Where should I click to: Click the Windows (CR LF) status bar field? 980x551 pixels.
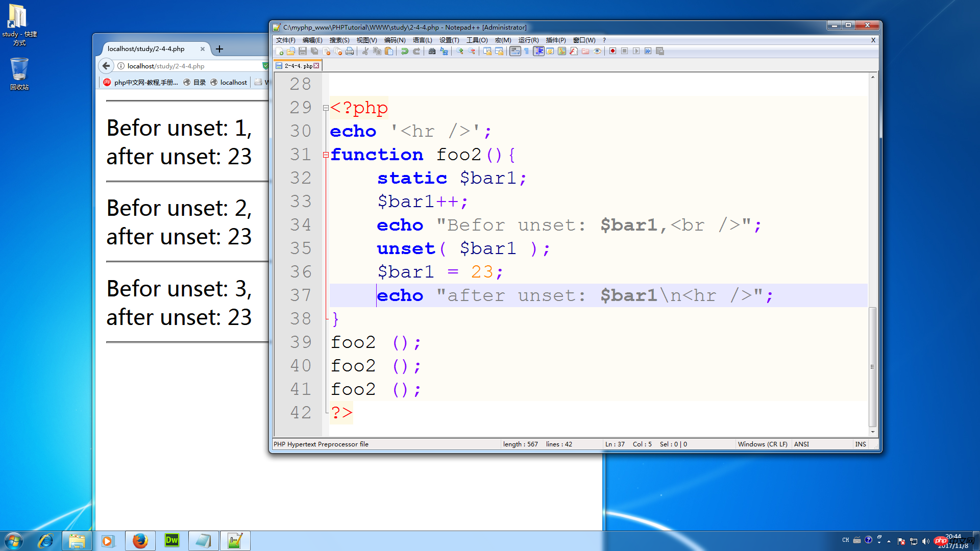click(x=763, y=444)
